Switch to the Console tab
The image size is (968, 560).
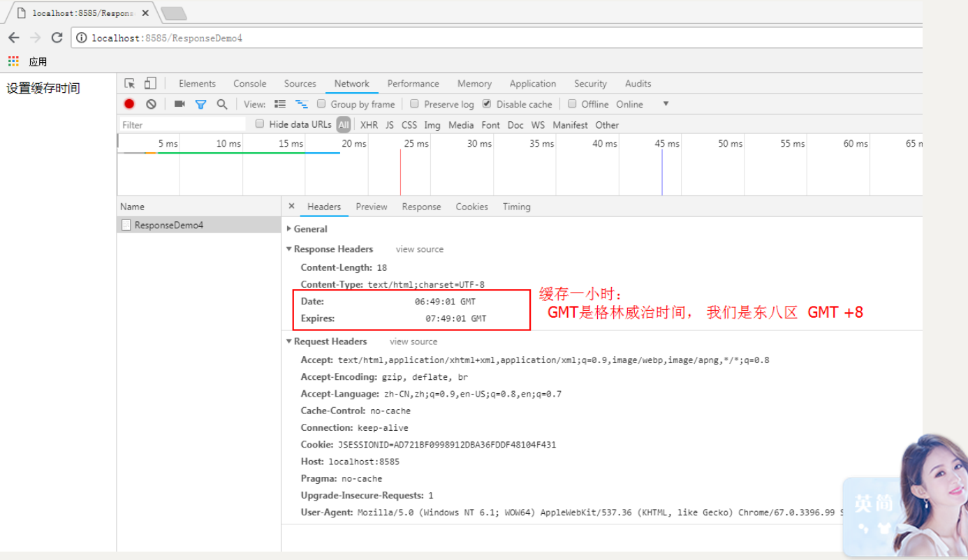coord(250,83)
